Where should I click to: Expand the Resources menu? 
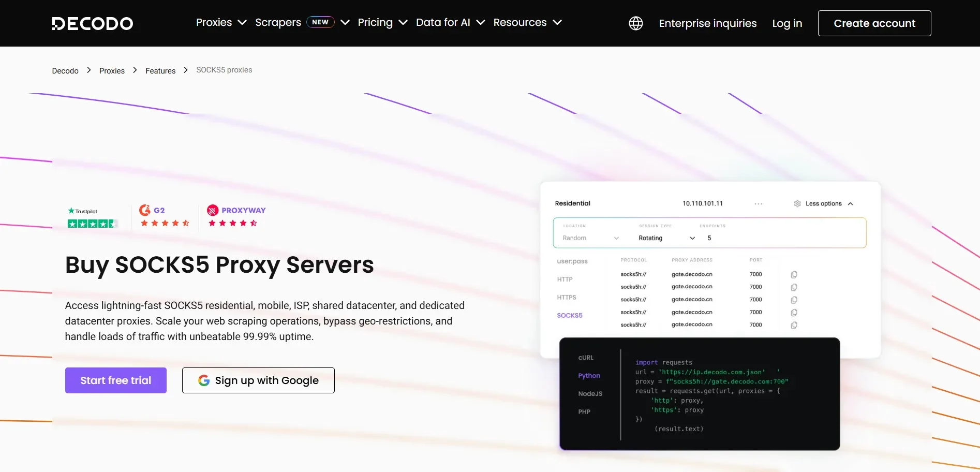coord(527,22)
